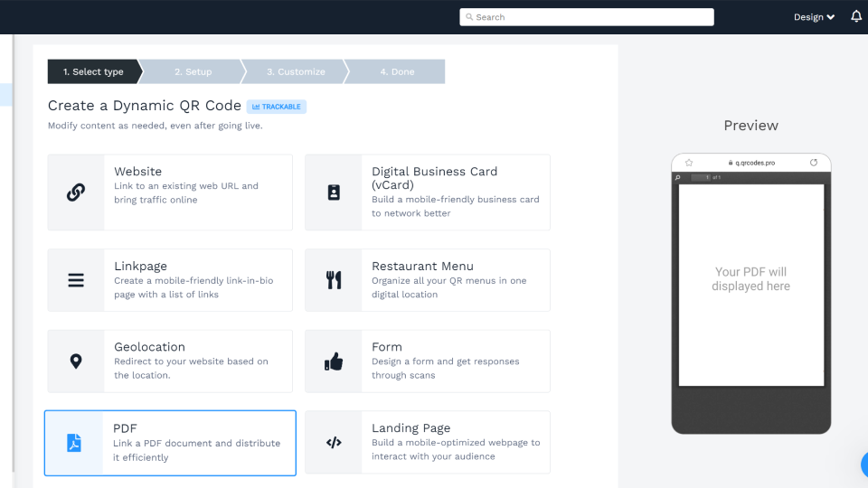This screenshot has height=488, width=868.
Task: Select the PDF QR code type title
Action: [125, 428]
